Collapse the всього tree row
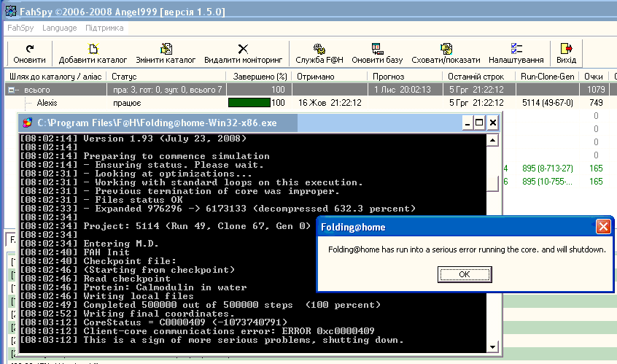 click(12, 90)
